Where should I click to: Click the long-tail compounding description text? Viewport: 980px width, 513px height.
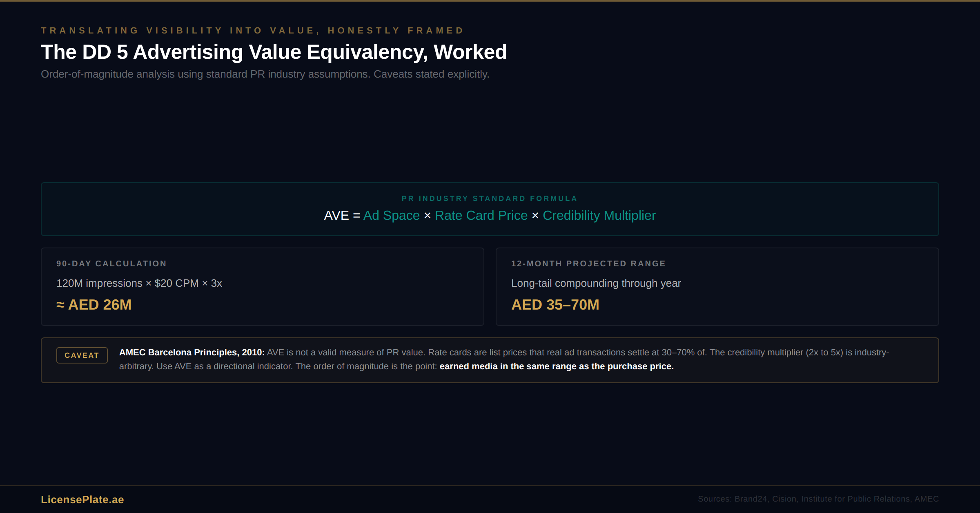(596, 283)
